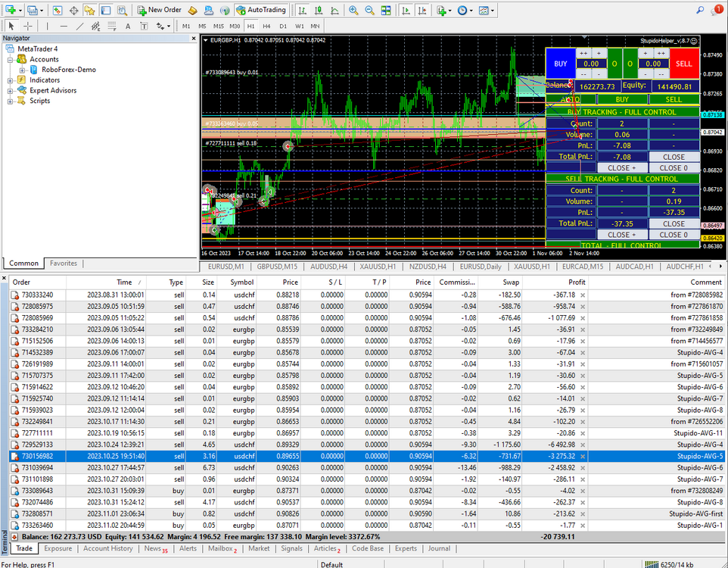
Task: Click the Zoom In magnifier icon
Action: [353, 10]
